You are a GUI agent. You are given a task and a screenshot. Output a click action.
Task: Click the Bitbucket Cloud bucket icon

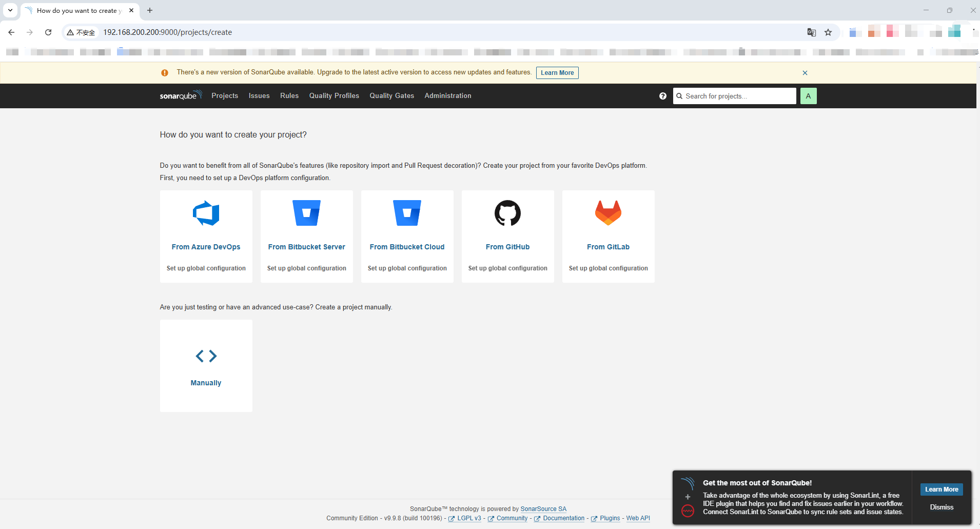click(407, 213)
